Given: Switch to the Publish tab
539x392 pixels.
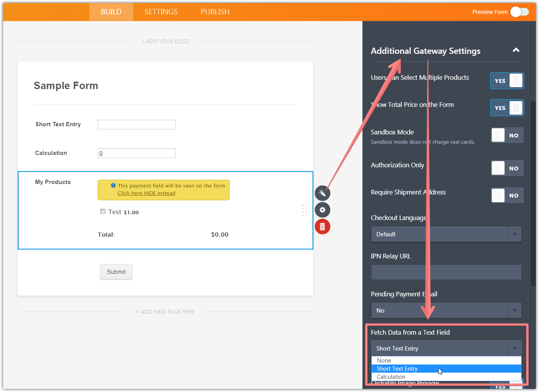Looking at the screenshot, I should (x=215, y=12).
